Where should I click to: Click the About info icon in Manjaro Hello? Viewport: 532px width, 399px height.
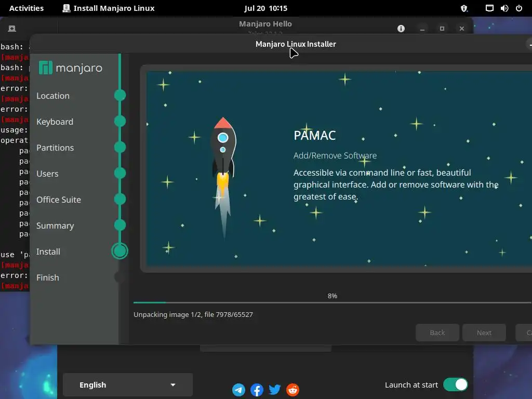[401, 29]
